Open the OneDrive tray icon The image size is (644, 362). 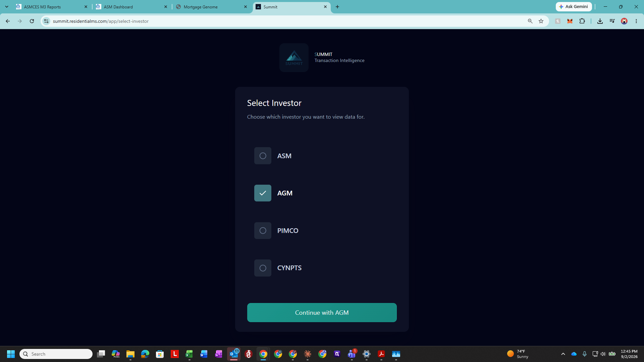pyautogui.click(x=574, y=354)
